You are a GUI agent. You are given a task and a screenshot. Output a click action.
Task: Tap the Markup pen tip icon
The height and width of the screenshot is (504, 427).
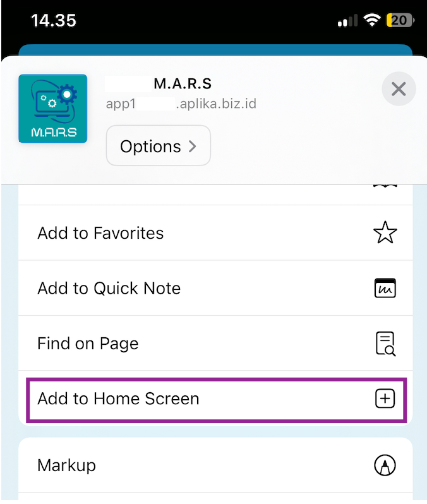tap(385, 465)
